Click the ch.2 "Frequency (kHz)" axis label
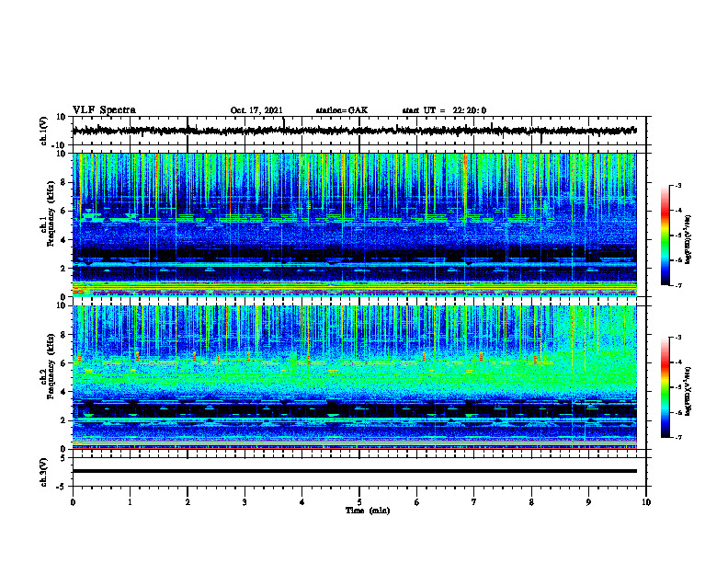Image resolution: width=728 pixels, height=563 pixels. point(51,365)
